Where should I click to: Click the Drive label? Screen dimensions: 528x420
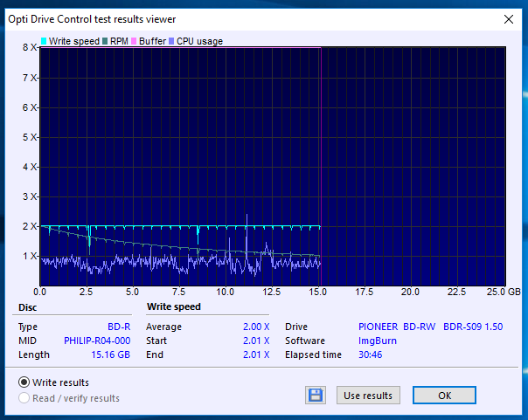pyautogui.click(x=296, y=327)
